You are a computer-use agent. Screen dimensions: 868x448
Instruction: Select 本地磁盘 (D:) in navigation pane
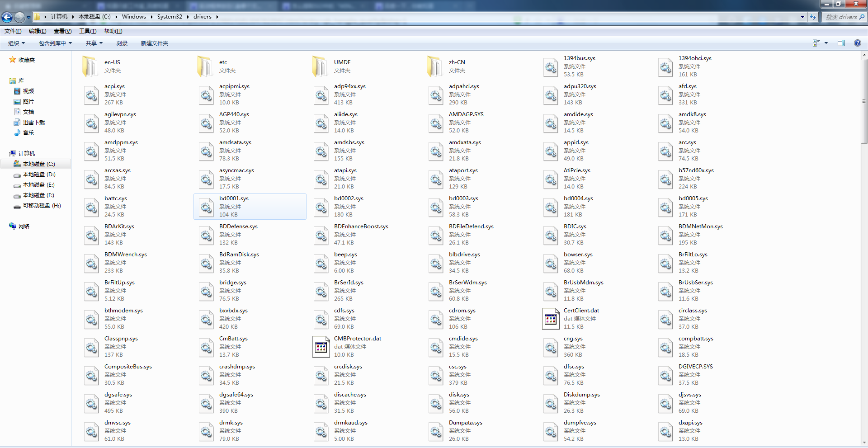pos(39,174)
